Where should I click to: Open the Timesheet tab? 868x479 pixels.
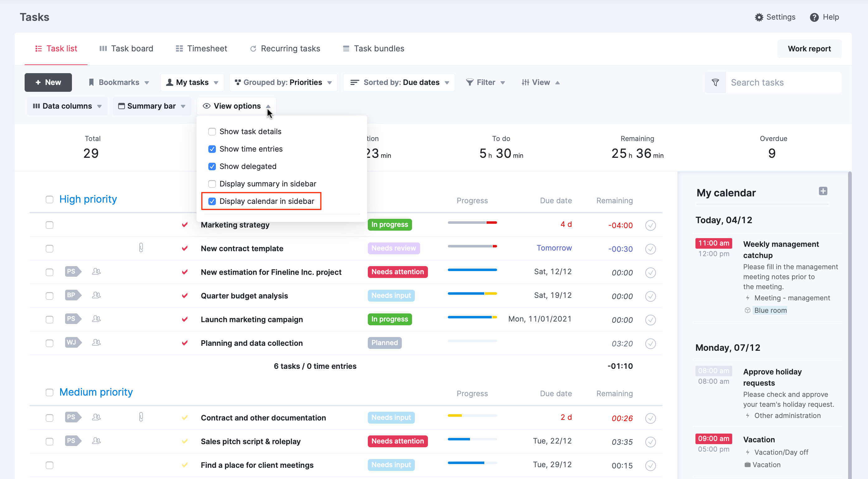pyautogui.click(x=202, y=49)
